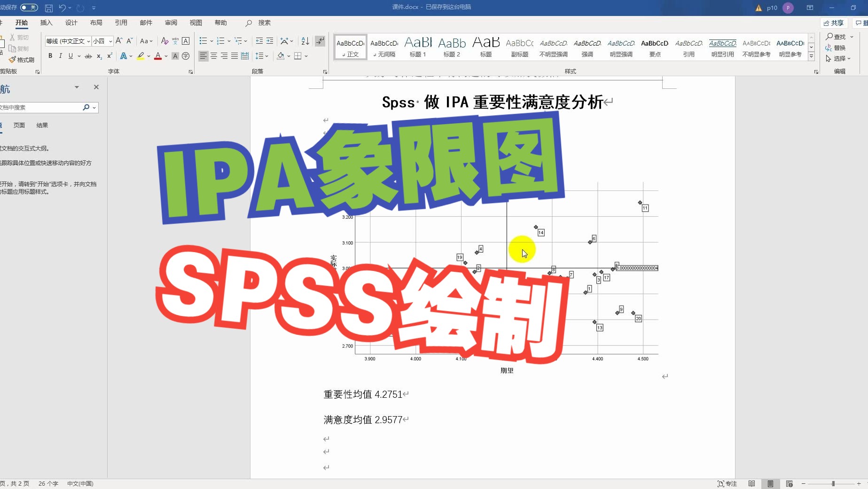
Task: Click the Phonetic guide wén icon
Action: (x=175, y=41)
